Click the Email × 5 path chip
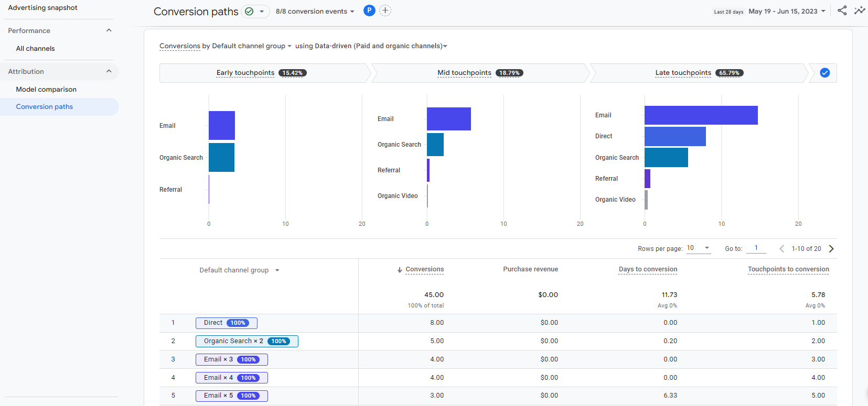The width and height of the screenshot is (868, 406). click(232, 396)
